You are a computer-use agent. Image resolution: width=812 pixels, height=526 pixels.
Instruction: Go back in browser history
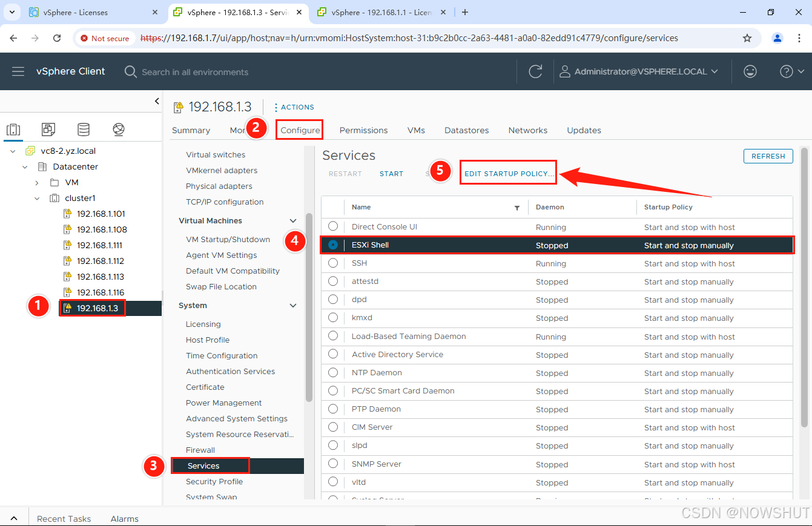point(13,38)
